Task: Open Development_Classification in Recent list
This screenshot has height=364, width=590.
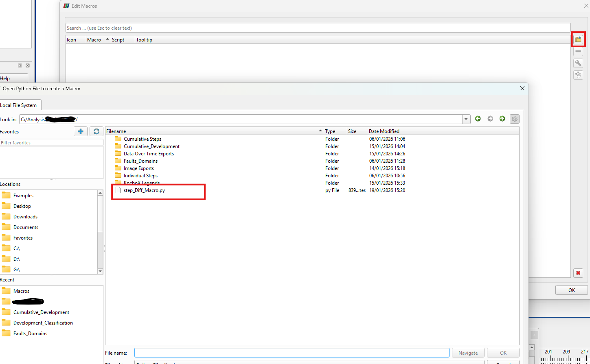Action: click(x=43, y=323)
